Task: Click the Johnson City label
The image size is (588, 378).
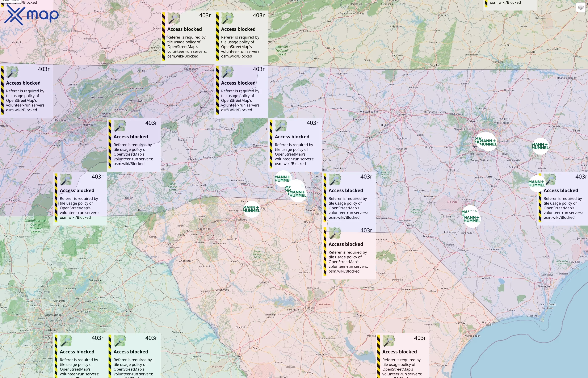Action: 207,91
